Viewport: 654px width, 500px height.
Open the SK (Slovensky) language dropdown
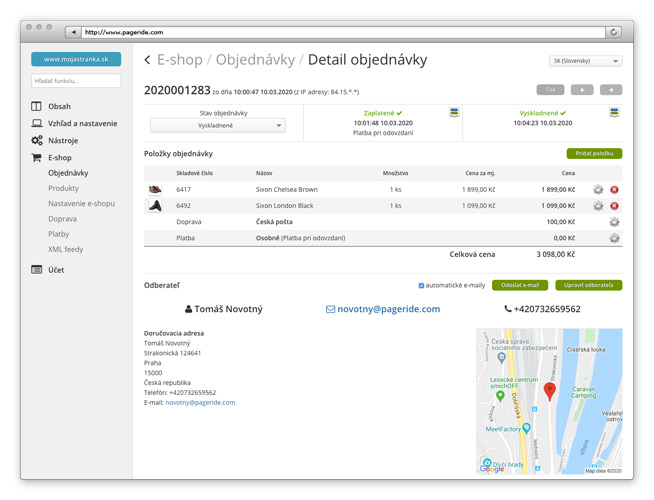[585, 61]
